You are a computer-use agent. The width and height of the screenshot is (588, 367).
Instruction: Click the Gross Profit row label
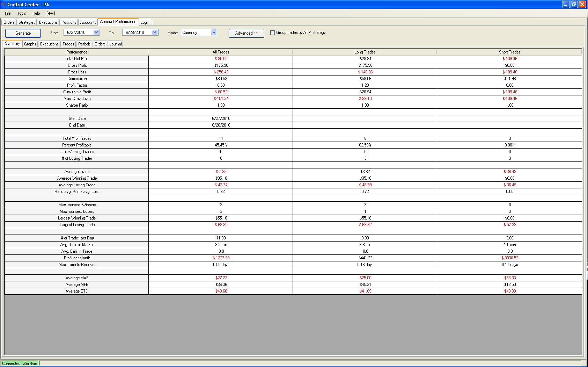(x=77, y=65)
